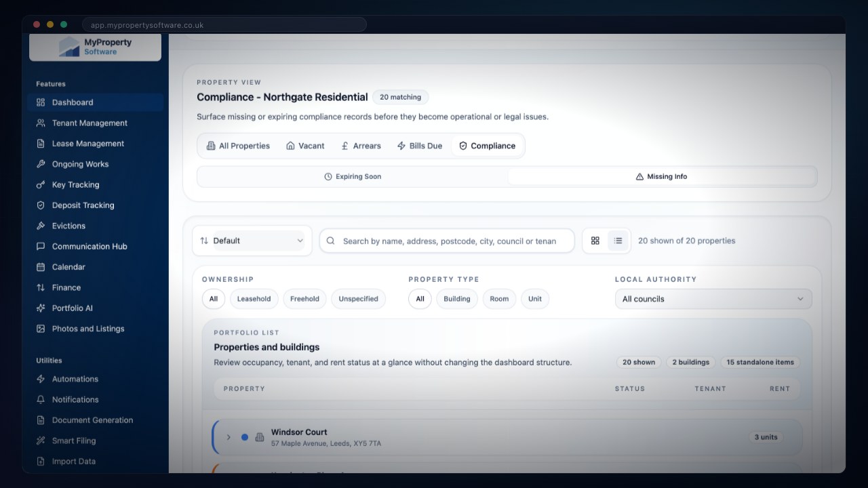The width and height of the screenshot is (868, 488).
Task: Click the 3 units badge
Action: tap(766, 437)
